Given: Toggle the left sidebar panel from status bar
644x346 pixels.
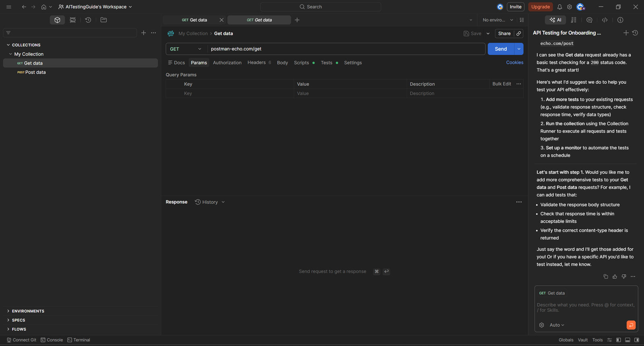Looking at the screenshot, I should coord(619,340).
